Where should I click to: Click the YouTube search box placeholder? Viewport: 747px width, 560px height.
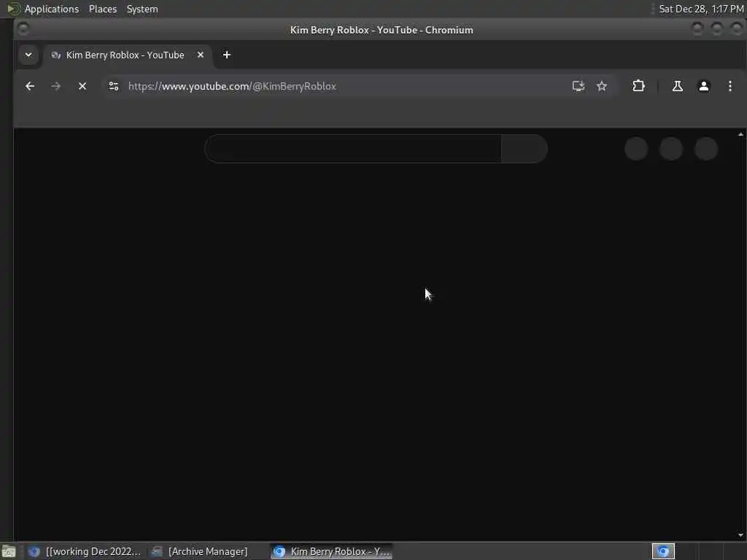click(353, 149)
